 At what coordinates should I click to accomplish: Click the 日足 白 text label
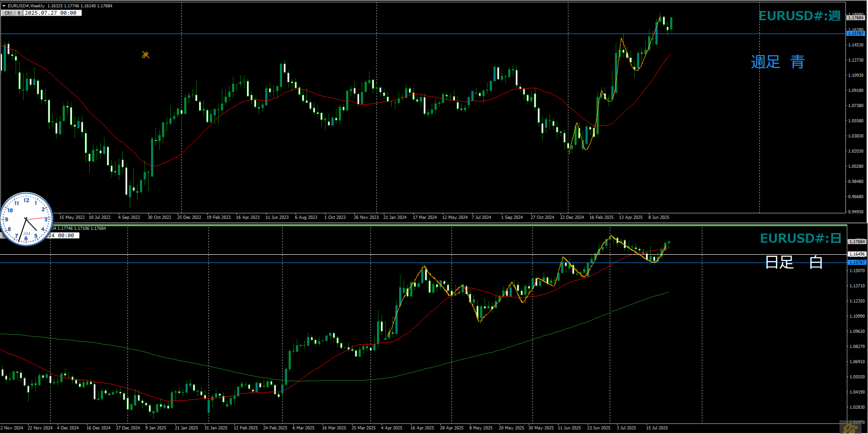(794, 262)
